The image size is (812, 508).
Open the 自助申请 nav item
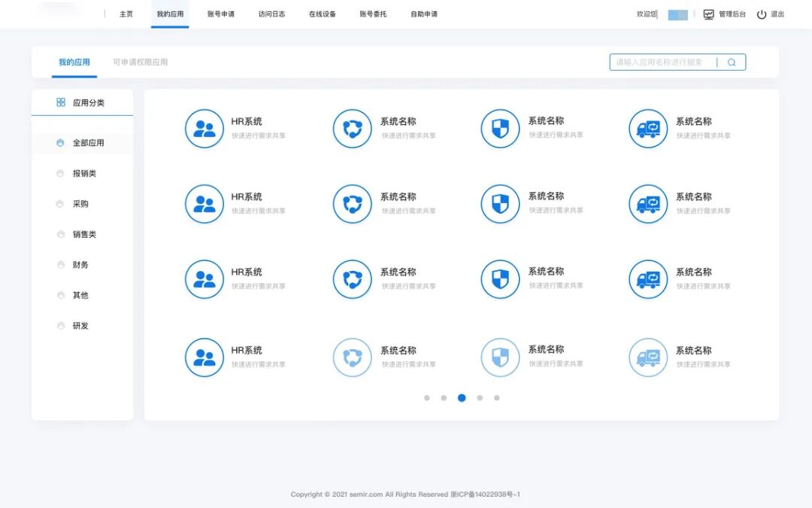424,14
